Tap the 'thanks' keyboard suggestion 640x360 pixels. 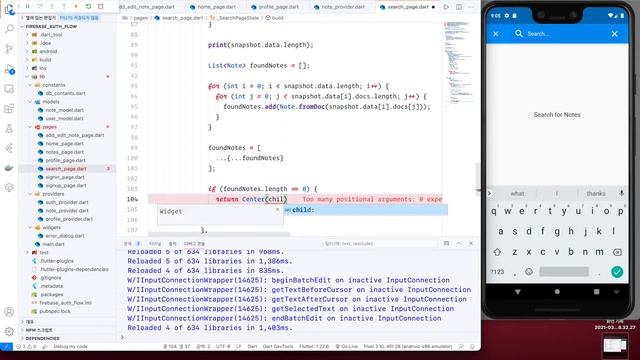(x=596, y=193)
